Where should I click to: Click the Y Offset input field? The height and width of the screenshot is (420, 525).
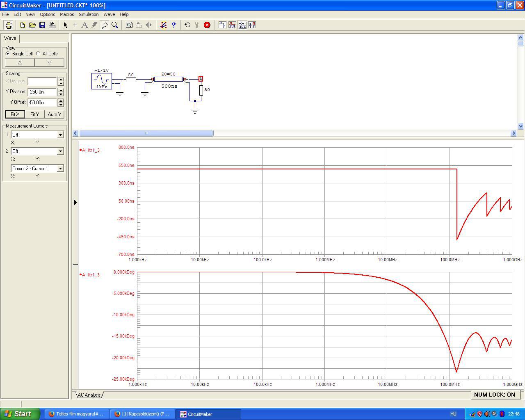(43, 103)
